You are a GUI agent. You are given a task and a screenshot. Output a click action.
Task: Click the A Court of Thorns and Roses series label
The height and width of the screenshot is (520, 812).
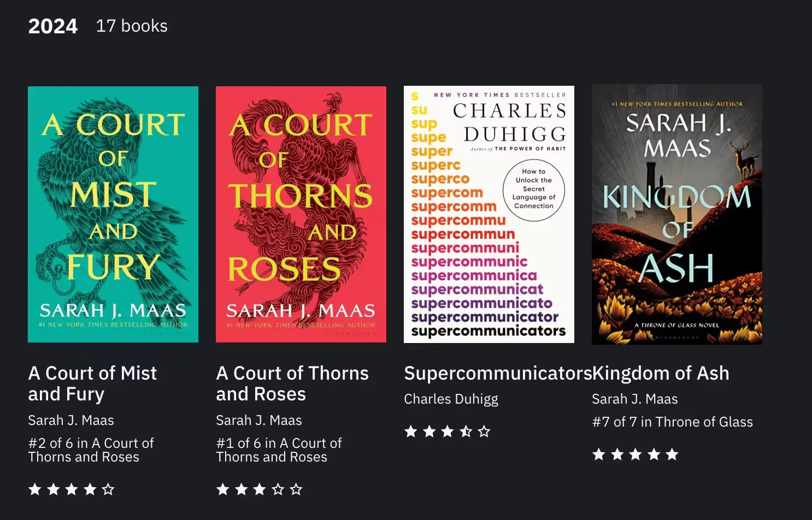pyautogui.click(x=279, y=450)
